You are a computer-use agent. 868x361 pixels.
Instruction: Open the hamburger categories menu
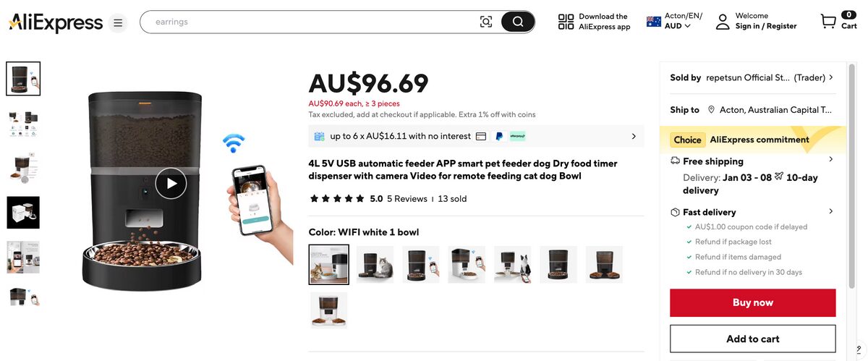click(x=118, y=23)
